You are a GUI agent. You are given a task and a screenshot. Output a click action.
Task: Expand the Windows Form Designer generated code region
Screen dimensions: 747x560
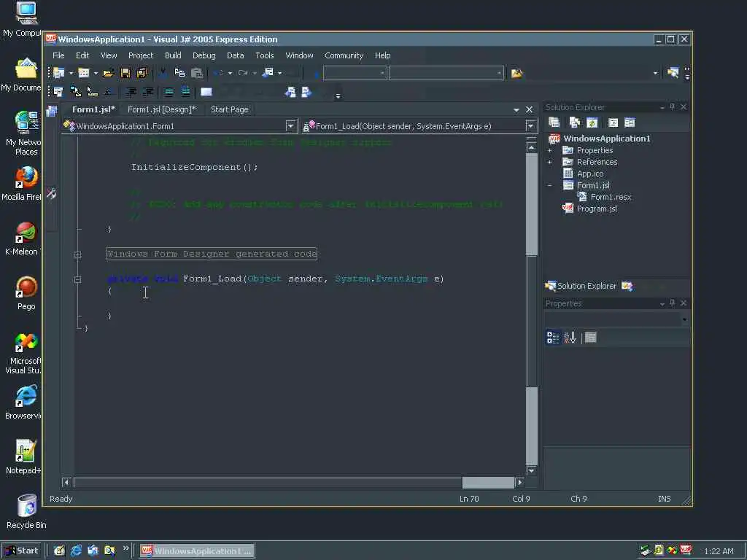(77, 254)
